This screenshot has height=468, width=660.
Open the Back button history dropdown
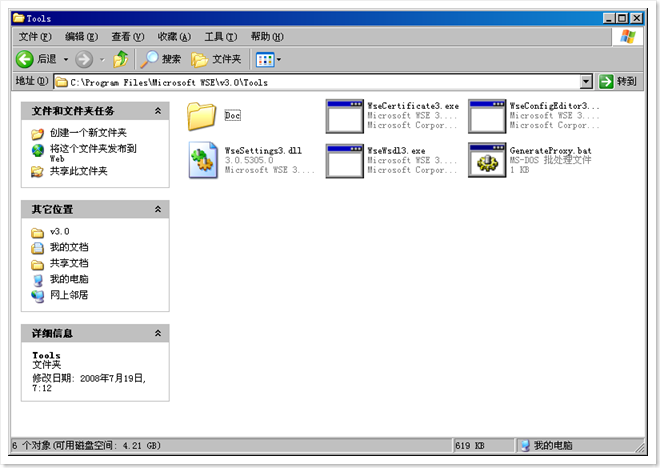pos(66,60)
